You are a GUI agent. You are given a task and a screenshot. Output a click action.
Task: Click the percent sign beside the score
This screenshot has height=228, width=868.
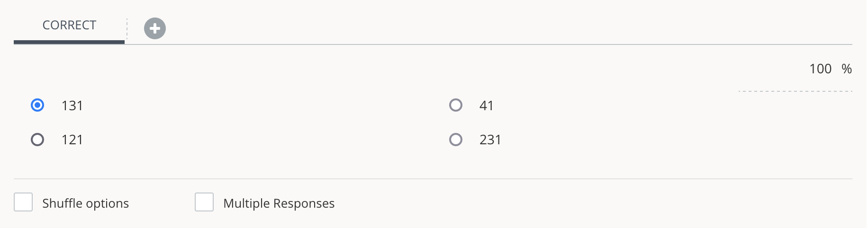point(847,69)
